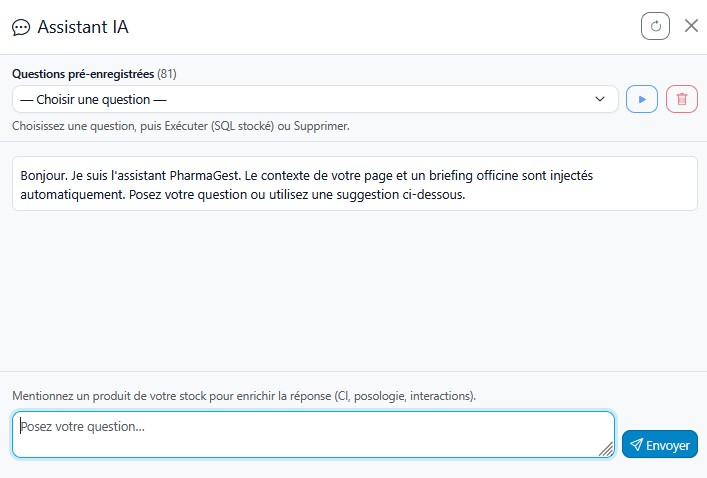707x478 pixels.
Task: Click the "Mentionnez un produit de votre stock" hint
Action: point(244,396)
